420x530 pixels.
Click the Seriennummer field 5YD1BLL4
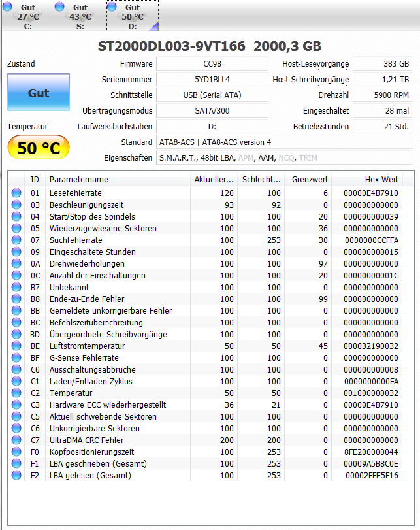point(212,80)
